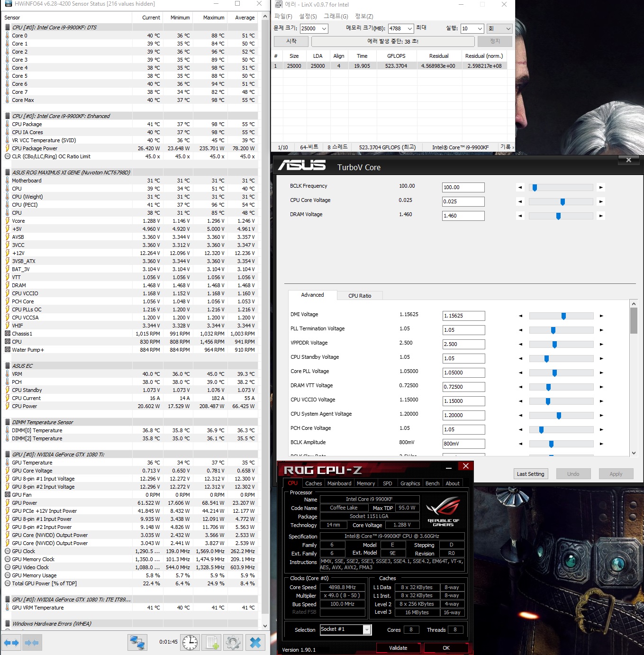Increase DRAM Voltage with right arrow
Screen dimensions: 644x655
click(x=601, y=216)
